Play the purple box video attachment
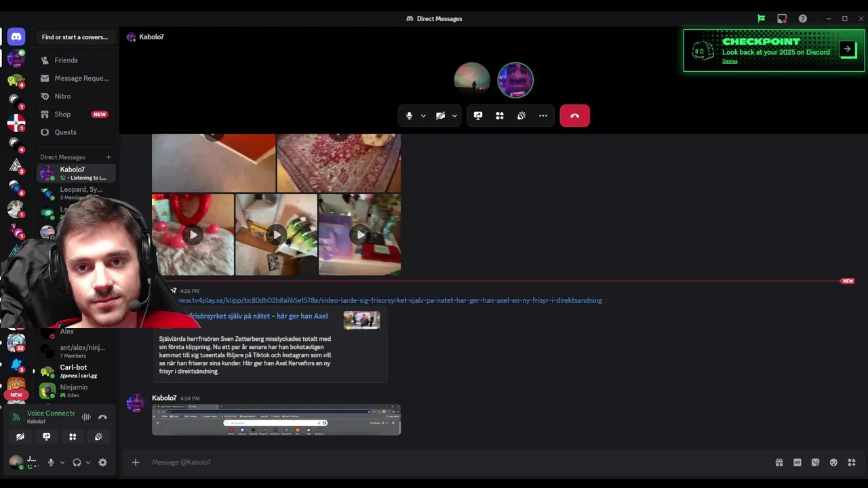Screen dimensions: 868x488 tap(359, 235)
